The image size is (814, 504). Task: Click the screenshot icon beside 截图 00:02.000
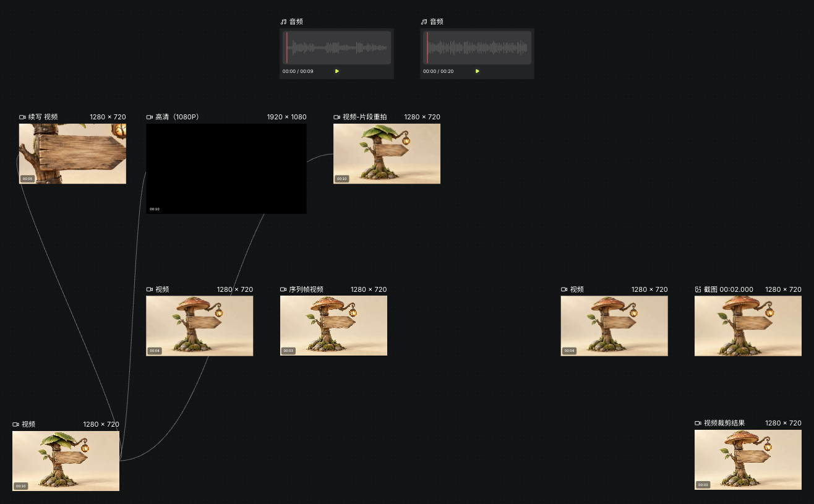(x=698, y=289)
